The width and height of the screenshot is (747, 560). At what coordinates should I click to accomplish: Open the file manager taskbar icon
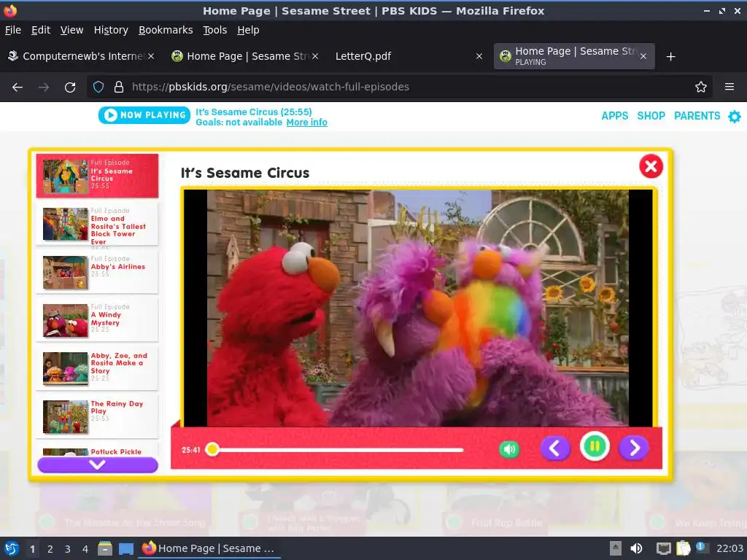point(105,548)
